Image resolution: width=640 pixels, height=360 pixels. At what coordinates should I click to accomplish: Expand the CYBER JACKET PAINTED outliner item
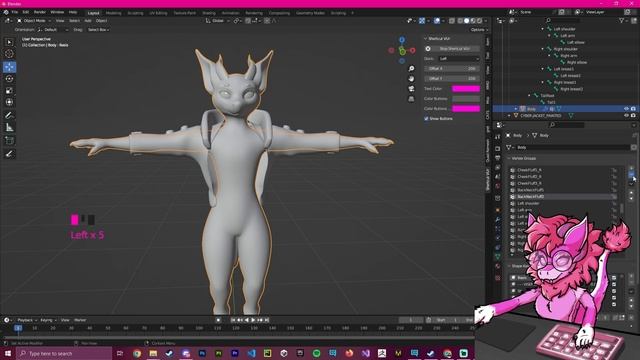tap(509, 116)
